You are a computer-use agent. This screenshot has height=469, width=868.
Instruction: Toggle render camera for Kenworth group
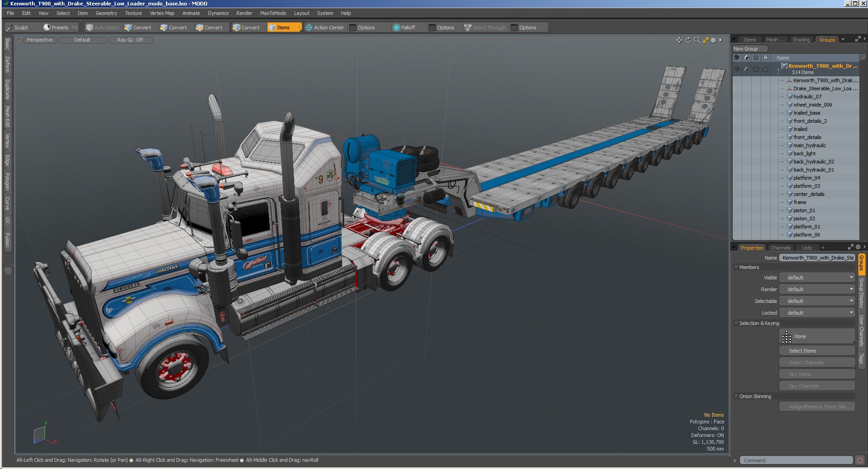746,69
